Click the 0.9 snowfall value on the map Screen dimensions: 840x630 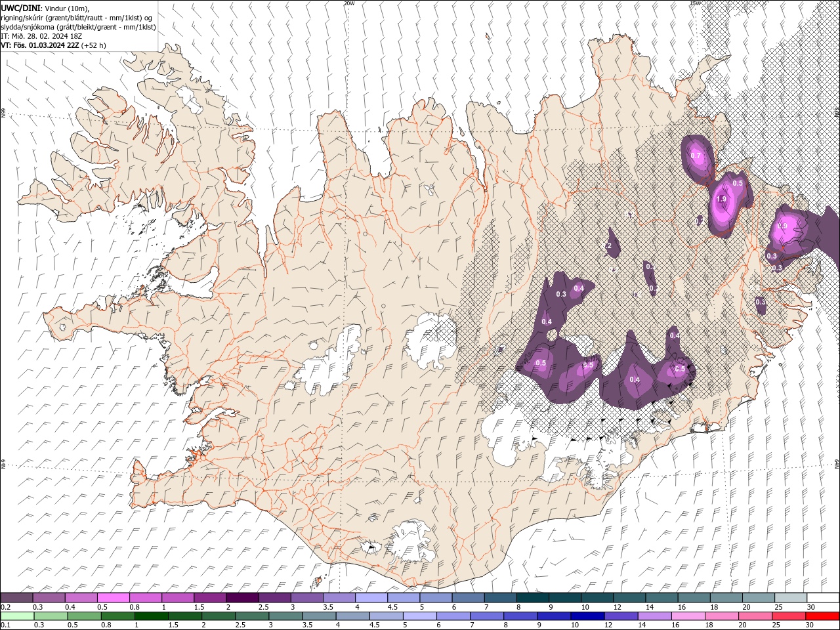(782, 226)
